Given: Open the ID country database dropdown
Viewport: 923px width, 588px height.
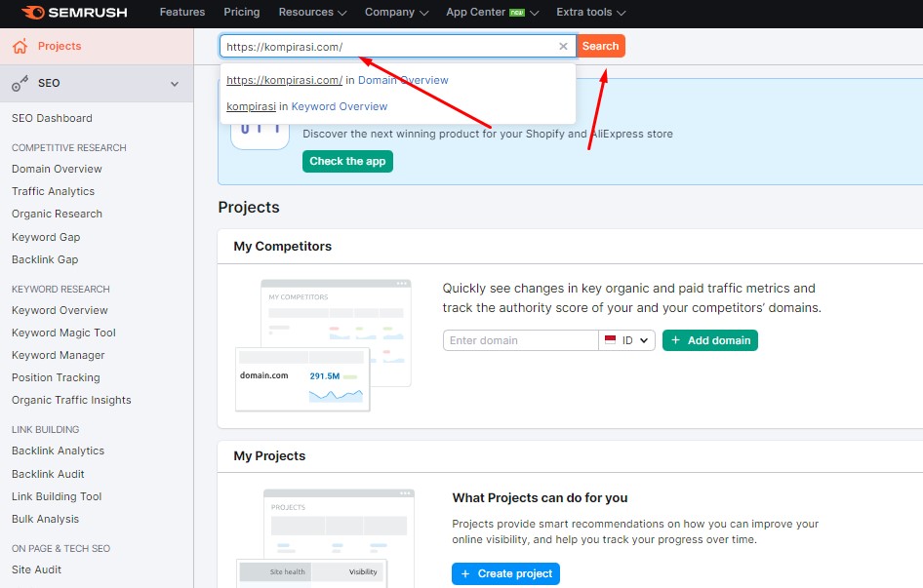Looking at the screenshot, I should (627, 340).
